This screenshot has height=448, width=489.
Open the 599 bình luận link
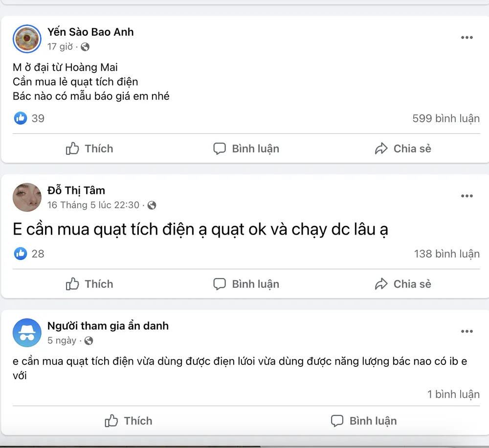pos(445,118)
